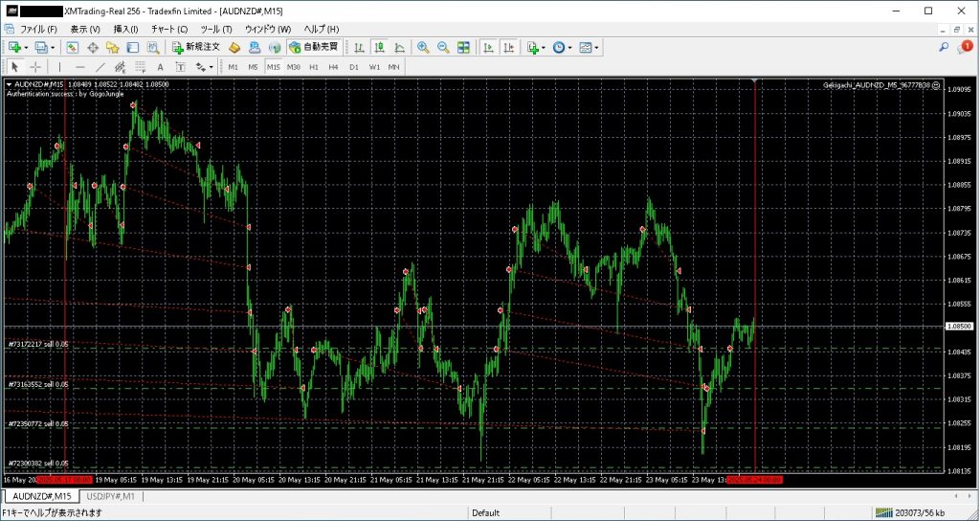Click the search magnifier icon at top right
The width and height of the screenshot is (980, 521).
(944, 47)
